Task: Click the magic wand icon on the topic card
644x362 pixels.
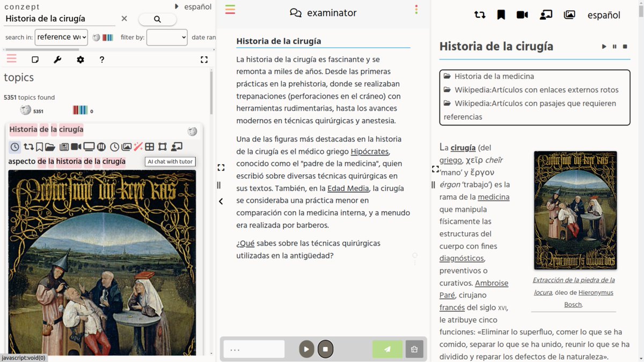Action: [x=138, y=147]
